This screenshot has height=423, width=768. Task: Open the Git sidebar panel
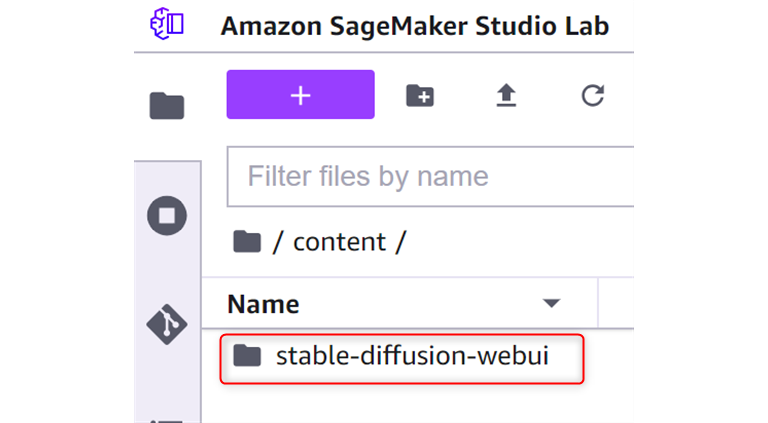coord(167,323)
